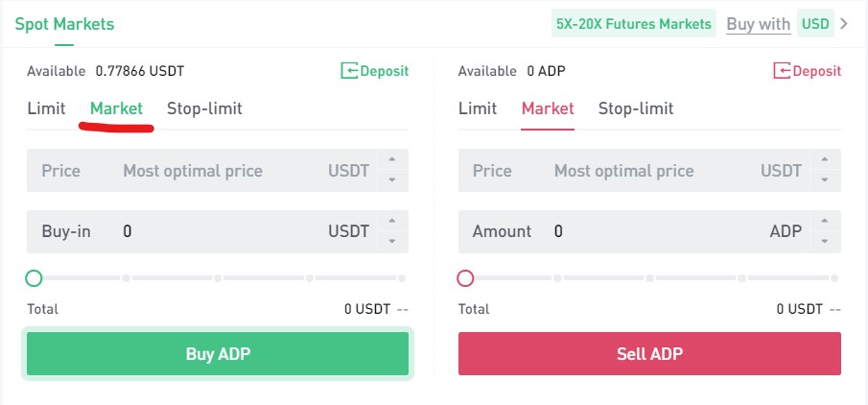Screen dimensions: 868x405
Task: Expand the Buy with USD chevron arrow
Action: (844, 24)
